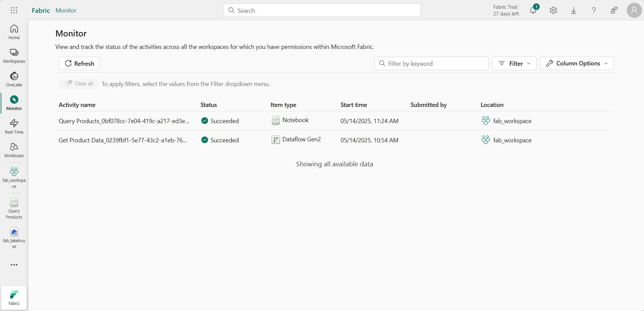
Task: Sort by Location column header
Action: [492, 105]
